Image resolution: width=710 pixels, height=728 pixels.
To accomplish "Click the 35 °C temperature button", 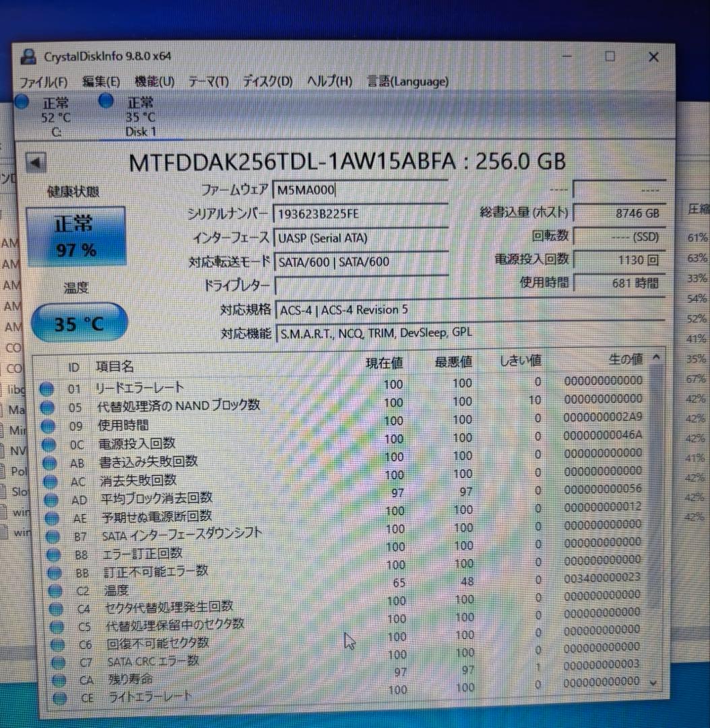I will point(79,323).
